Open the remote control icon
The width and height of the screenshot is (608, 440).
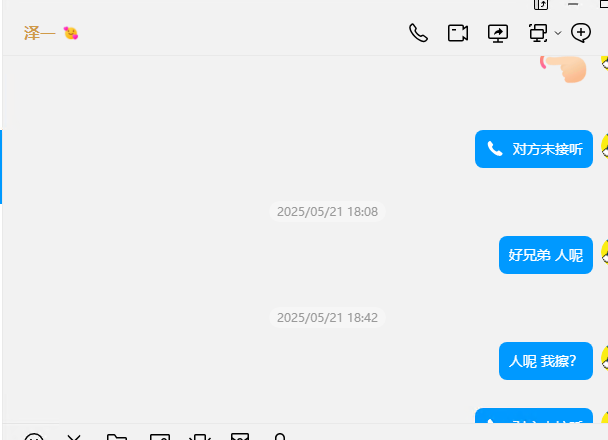pyautogui.click(x=538, y=33)
